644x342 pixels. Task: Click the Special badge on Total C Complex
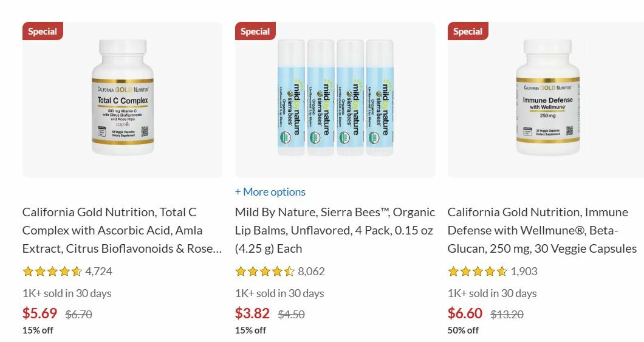click(x=43, y=32)
